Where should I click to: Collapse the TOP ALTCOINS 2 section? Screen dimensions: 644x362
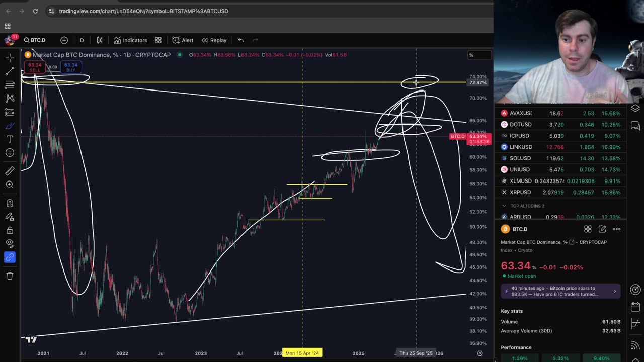click(504, 206)
